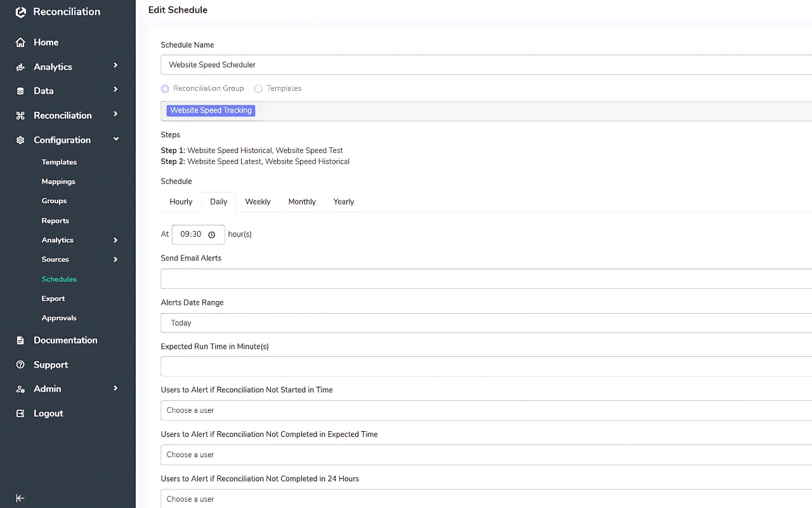This screenshot has height=508, width=812.
Task: Collapse the sidebar using the bottom-left arrow
Action: point(20,498)
